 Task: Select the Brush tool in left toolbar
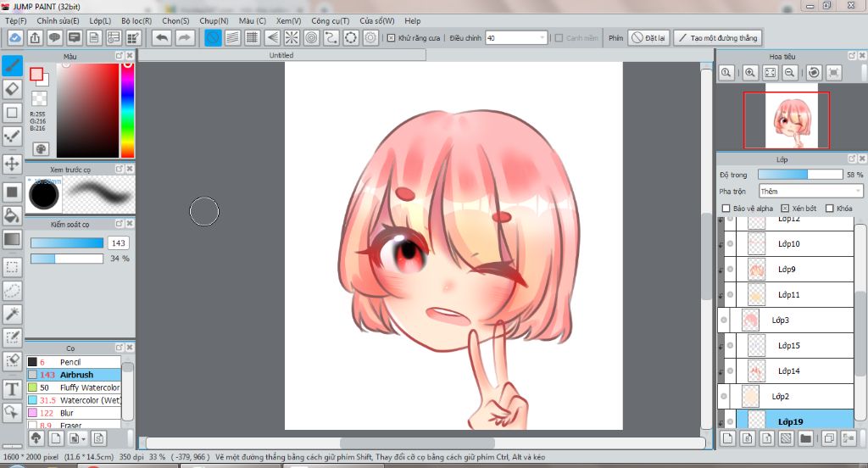pyautogui.click(x=12, y=66)
